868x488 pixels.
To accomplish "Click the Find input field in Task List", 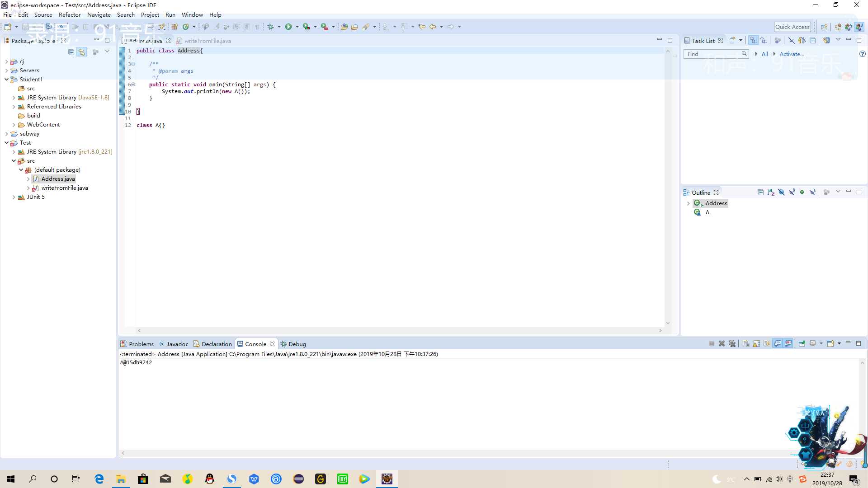I will pyautogui.click(x=715, y=54).
